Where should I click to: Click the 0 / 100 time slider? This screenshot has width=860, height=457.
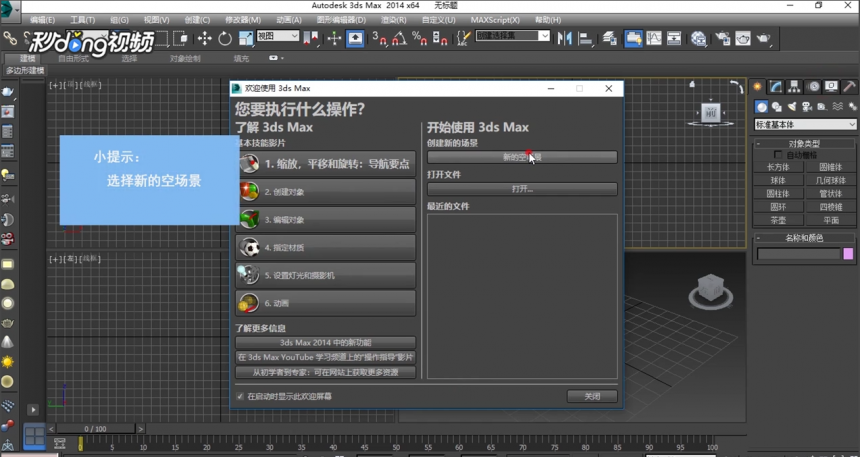pyautogui.click(x=95, y=428)
